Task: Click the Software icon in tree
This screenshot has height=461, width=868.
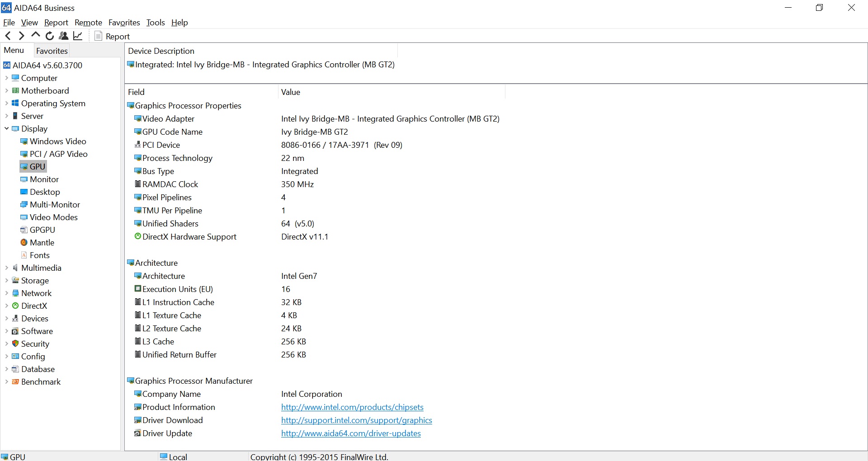Action: point(15,331)
